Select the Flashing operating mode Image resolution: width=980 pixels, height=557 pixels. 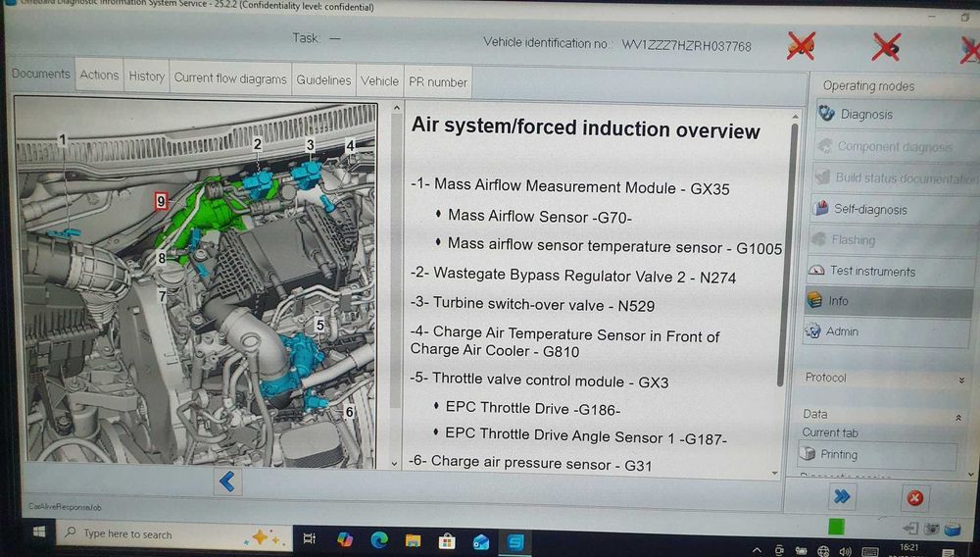[891, 240]
